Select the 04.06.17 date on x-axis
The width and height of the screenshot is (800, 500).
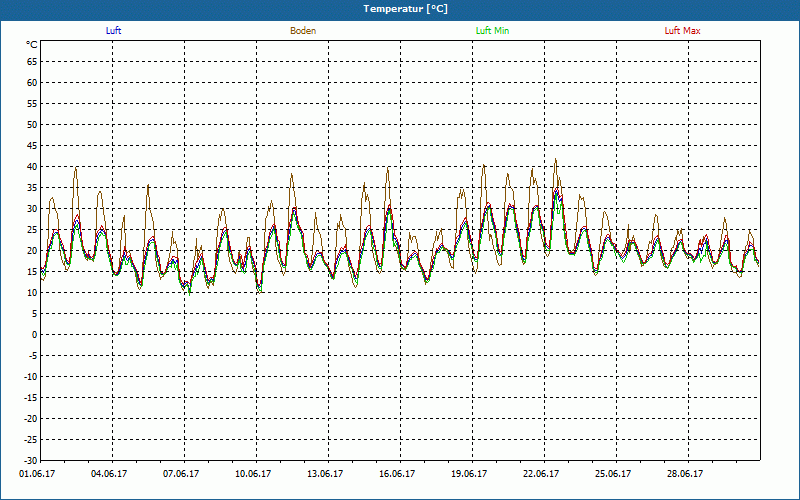point(112,474)
